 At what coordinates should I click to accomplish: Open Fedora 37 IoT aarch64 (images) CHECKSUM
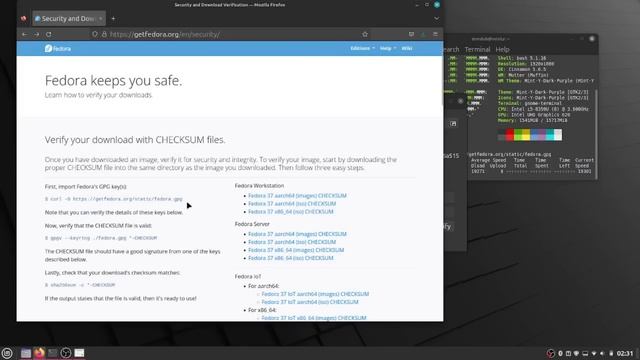click(315, 294)
